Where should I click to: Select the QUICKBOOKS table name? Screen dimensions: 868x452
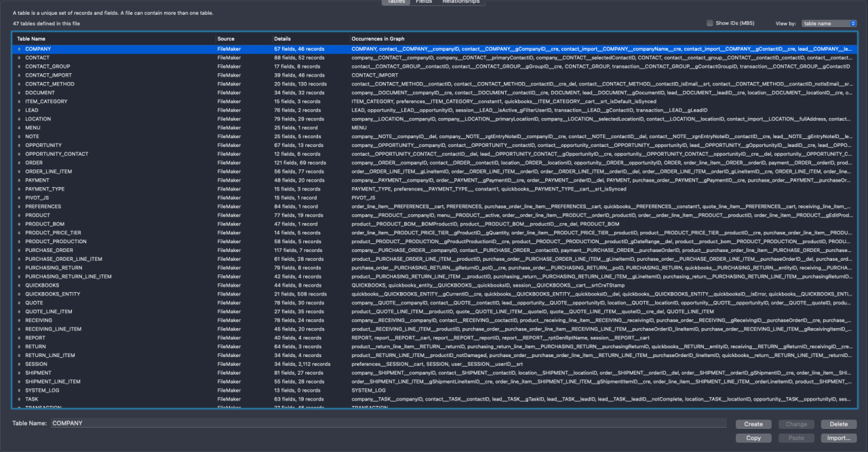42,285
